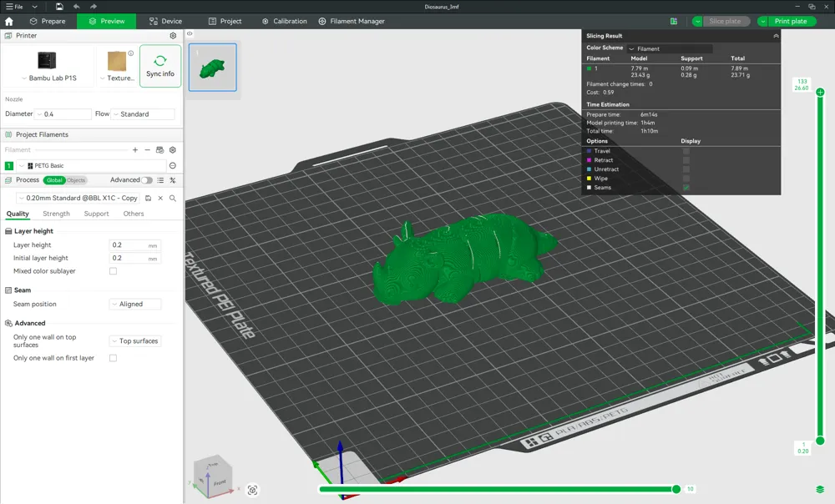The width and height of the screenshot is (835, 504).
Task: Open the Color Scheme Filament dropdown
Action: (670, 48)
